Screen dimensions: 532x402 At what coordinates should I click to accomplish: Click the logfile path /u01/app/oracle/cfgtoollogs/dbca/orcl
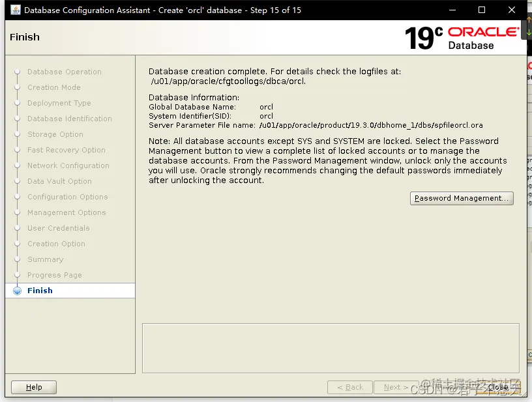coord(228,81)
